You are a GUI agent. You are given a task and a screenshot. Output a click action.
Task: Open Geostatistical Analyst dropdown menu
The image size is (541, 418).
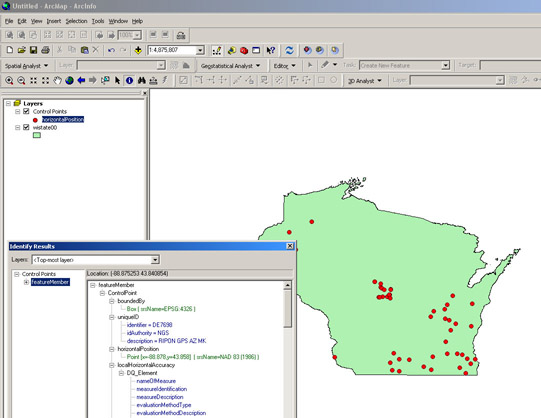[230, 66]
